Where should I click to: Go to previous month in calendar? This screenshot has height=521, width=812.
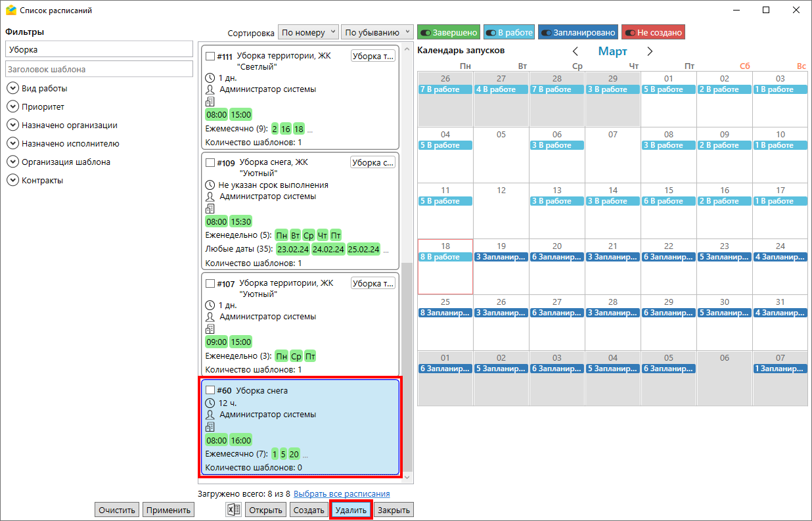click(x=575, y=51)
